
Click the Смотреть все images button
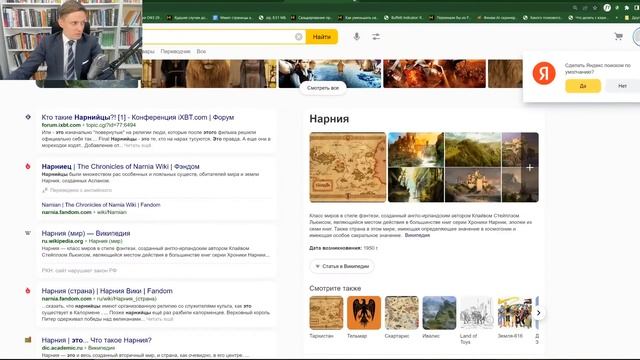[323, 88]
